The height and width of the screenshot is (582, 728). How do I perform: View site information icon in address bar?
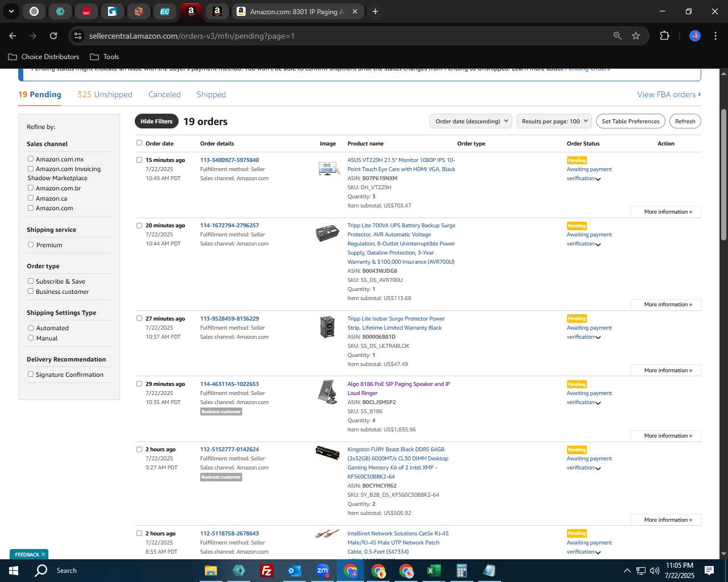(78, 36)
